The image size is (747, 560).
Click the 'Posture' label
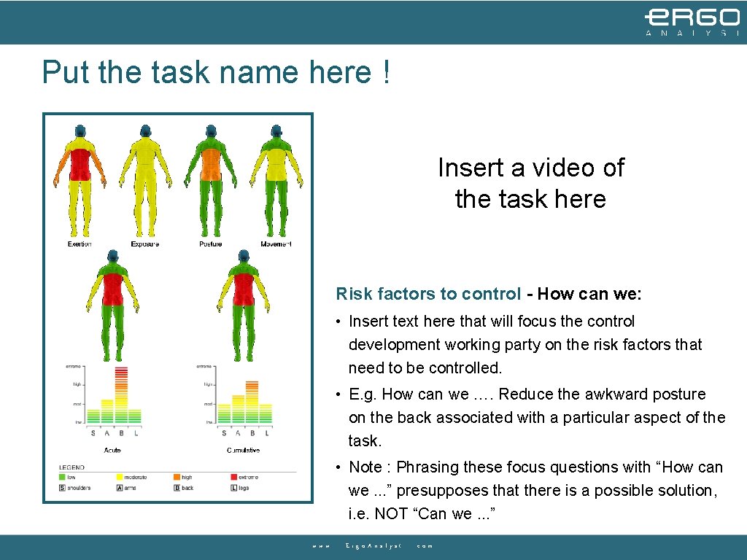click(x=211, y=244)
